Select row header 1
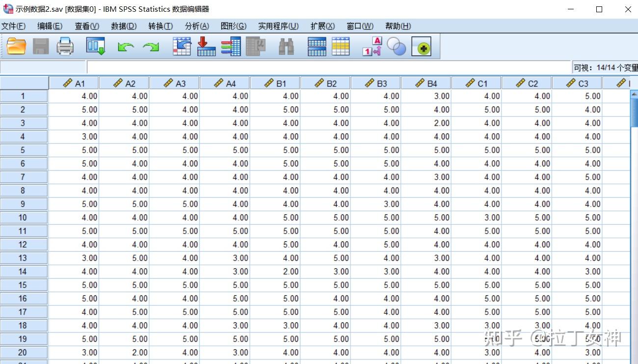Screen dimensions: 638x364 [x=24, y=96]
